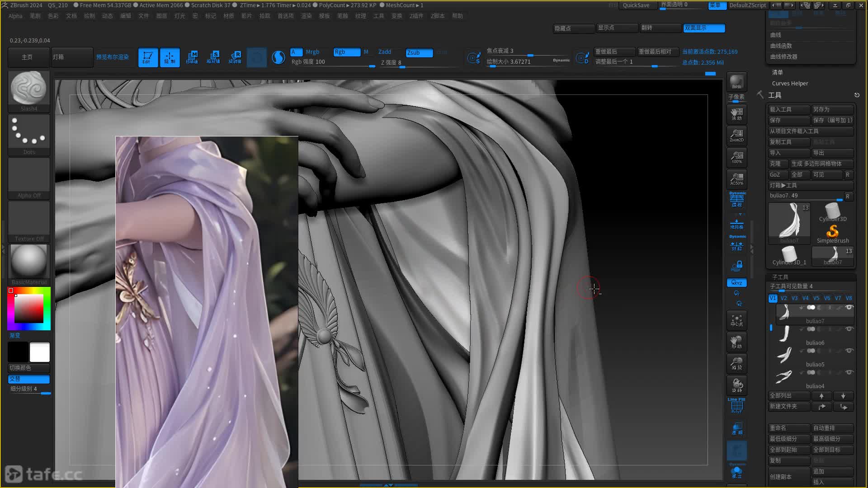Enable Zadd sculpt mode
This screenshot has height=488, width=868.
(385, 52)
